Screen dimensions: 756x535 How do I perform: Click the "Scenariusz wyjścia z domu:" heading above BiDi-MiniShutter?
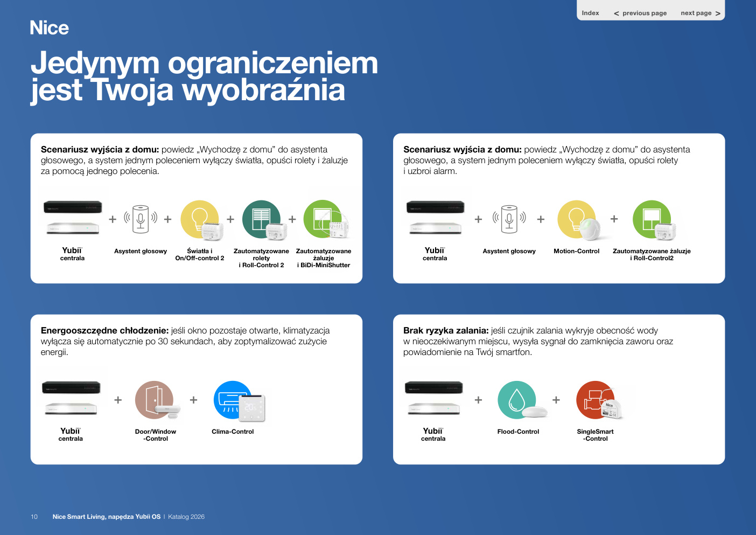click(100, 149)
